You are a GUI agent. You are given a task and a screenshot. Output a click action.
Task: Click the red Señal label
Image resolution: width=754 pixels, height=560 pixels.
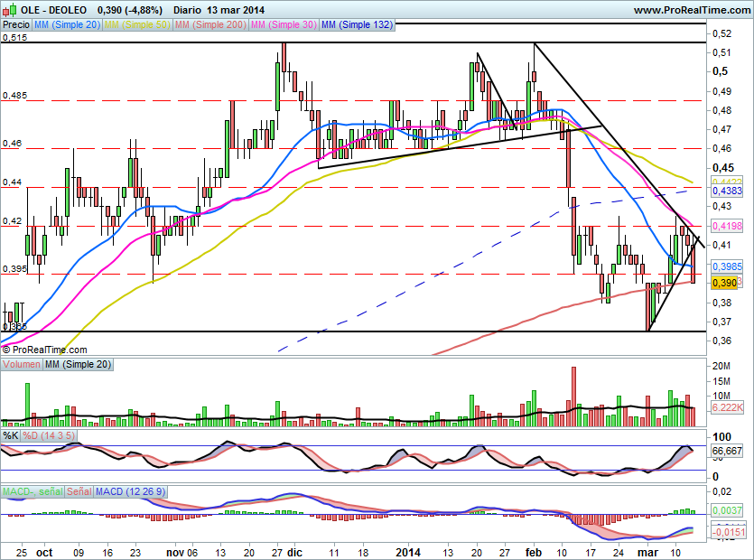pyautogui.click(x=79, y=491)
